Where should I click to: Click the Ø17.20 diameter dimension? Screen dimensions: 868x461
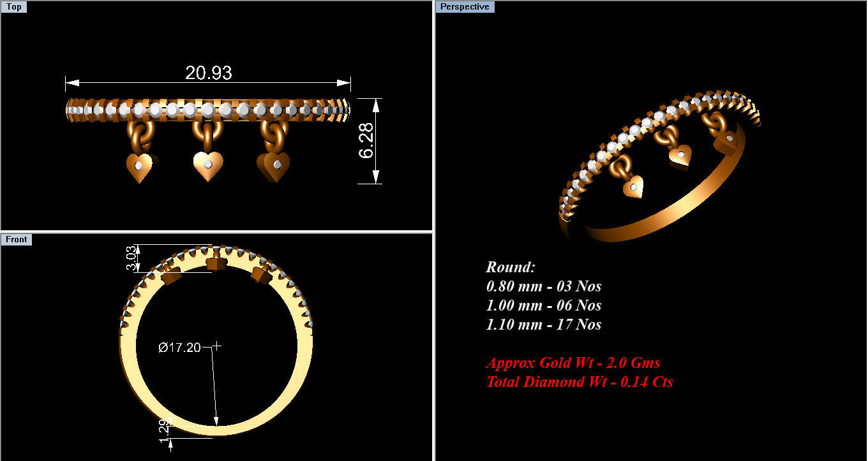[x=179, y=348]
